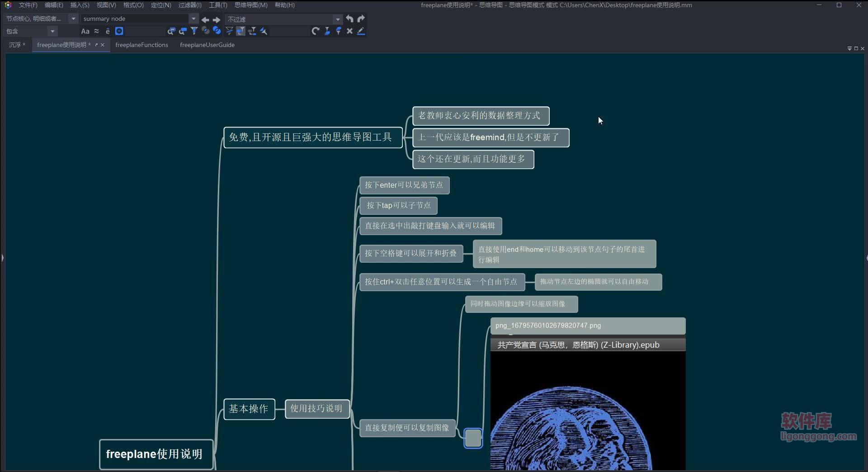The image size is (868, 472).
Task: Click the png_16795760102679820747.png node
Action: tap(588, 326)
